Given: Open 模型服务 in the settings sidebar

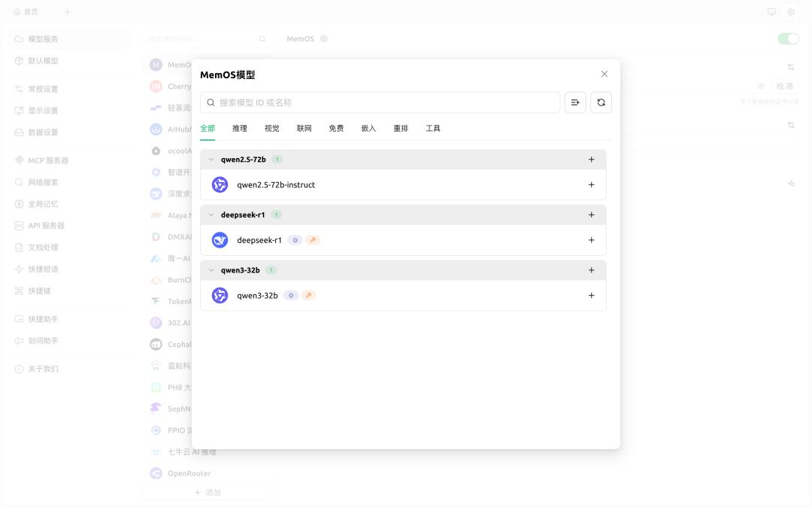Looking at the screenshot, I should pyautogui.click(x=70, y=39).
